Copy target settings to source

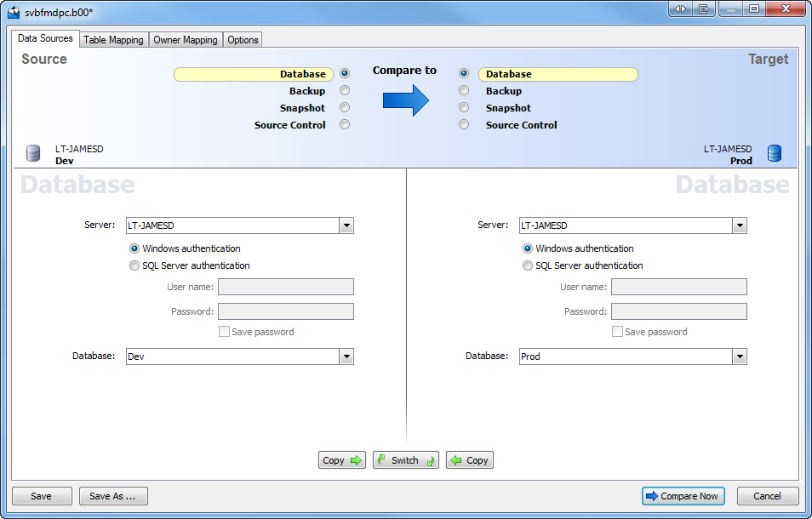pos(469,460)
